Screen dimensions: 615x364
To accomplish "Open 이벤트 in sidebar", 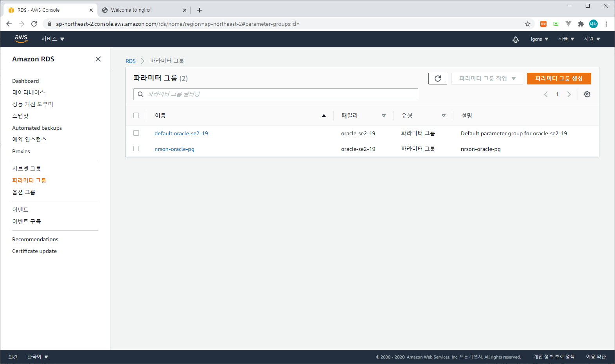I will pyautogui.click(x=20, y=210).
